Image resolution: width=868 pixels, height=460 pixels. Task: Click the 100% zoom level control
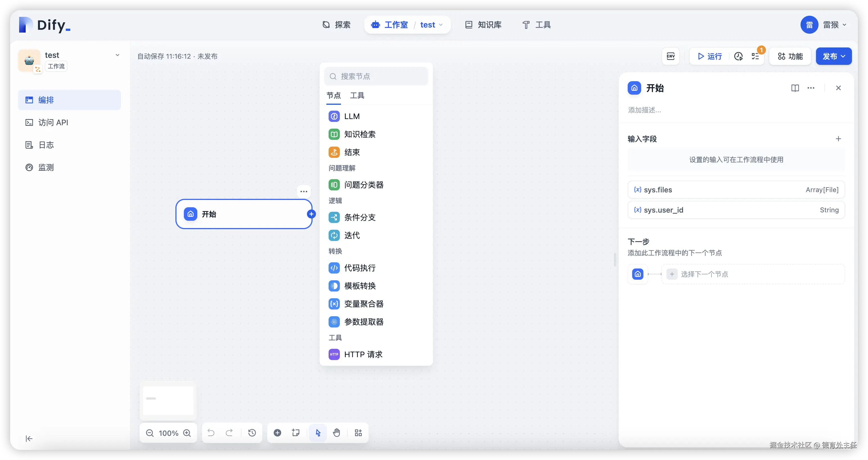pos(168,433)
